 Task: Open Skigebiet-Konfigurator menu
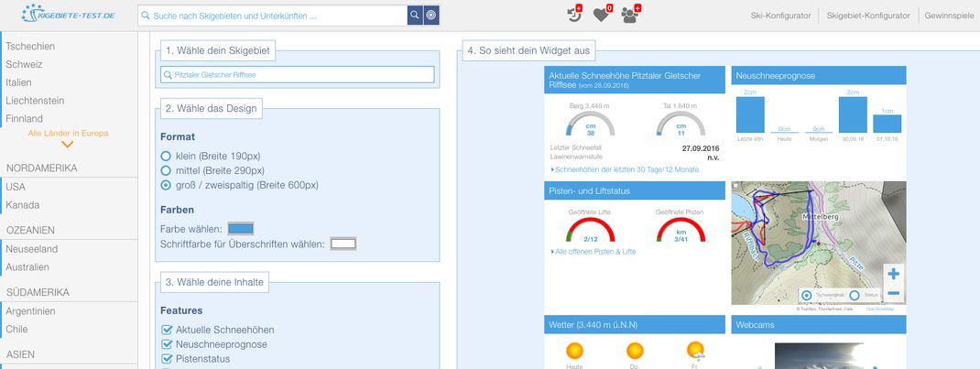pos(868,16)
